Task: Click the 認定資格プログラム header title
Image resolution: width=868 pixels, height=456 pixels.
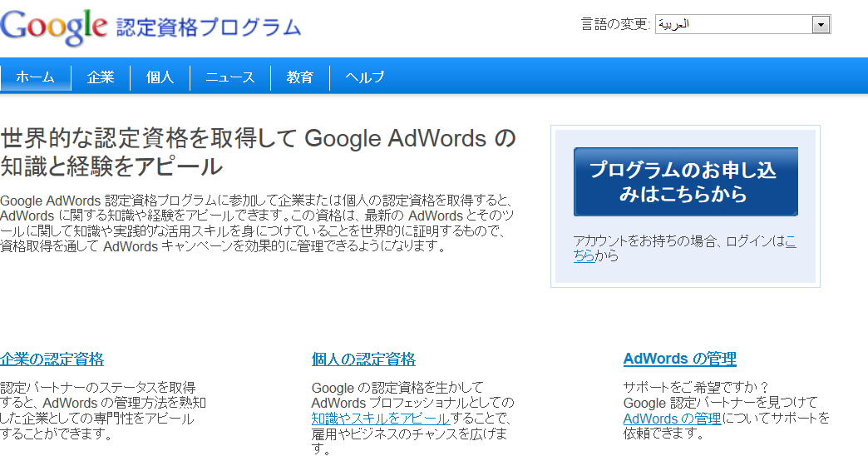Action: [x=209, y=27]
